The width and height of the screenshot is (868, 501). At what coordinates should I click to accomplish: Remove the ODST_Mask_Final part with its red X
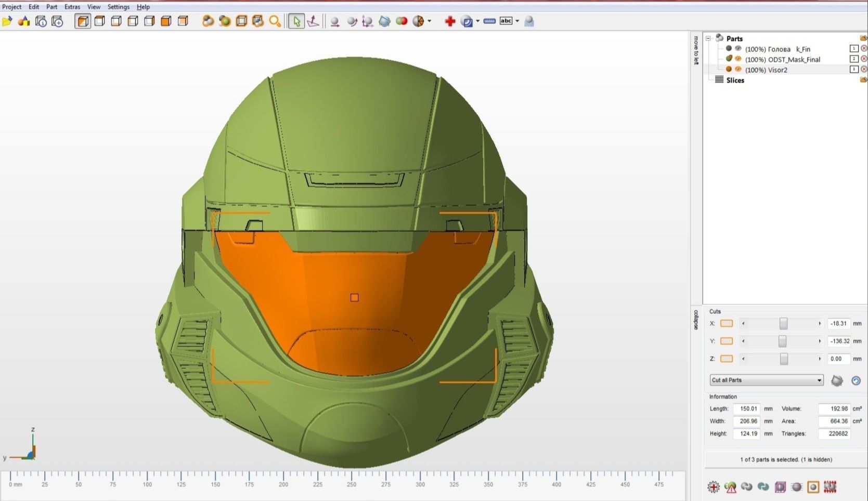pos(864,59)
